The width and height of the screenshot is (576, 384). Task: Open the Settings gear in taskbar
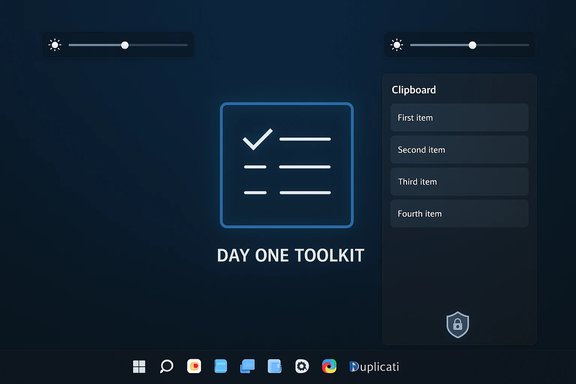pos(302,366)
